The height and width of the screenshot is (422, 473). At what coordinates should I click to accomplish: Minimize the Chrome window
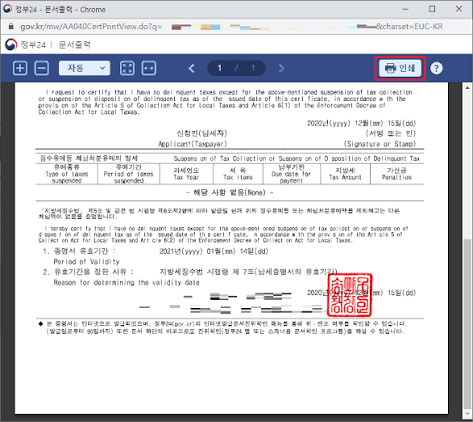(x=405, y=9)
